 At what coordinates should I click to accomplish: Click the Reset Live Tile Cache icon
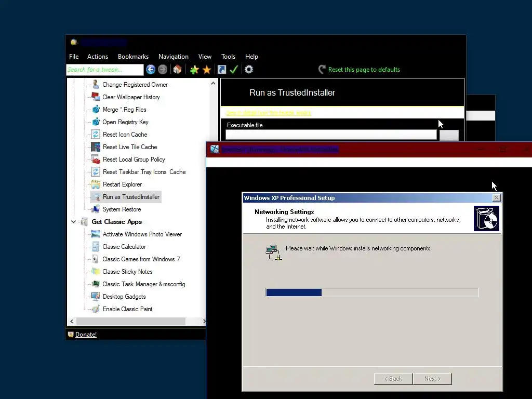[96, 147]
